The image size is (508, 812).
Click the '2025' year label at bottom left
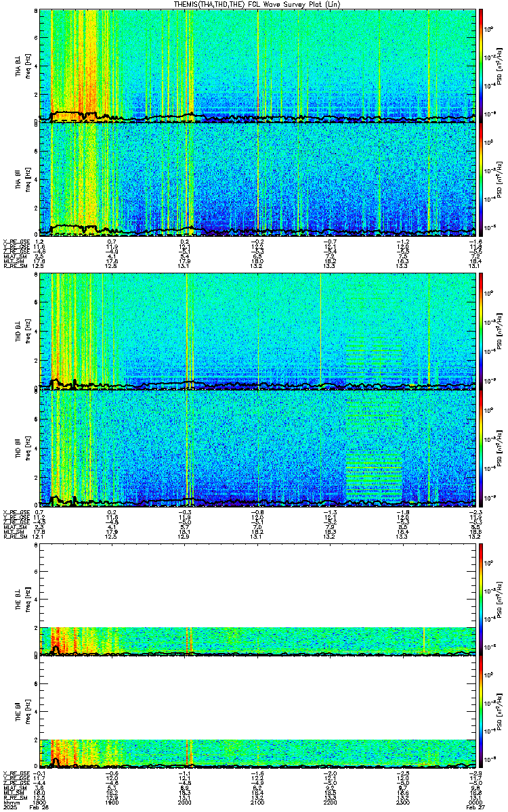click(9, 807)
